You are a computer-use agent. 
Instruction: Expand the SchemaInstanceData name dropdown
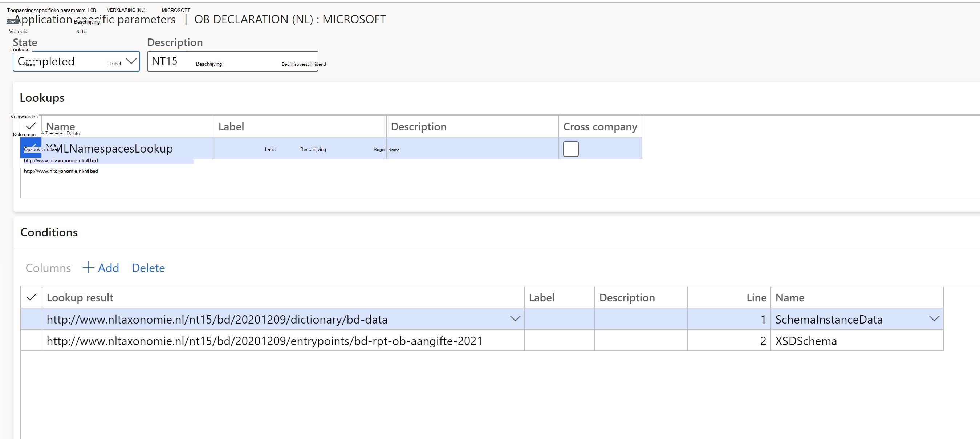click(x=934, y=319)
